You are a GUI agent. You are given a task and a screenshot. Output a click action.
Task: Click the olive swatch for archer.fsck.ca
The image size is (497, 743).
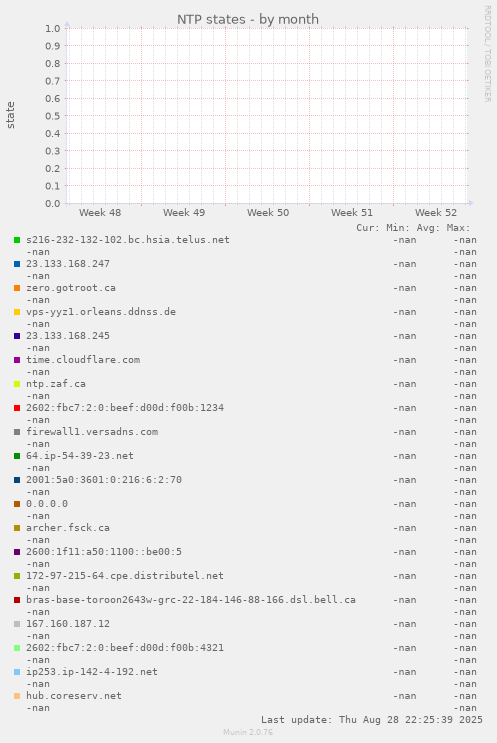(17, 528)
